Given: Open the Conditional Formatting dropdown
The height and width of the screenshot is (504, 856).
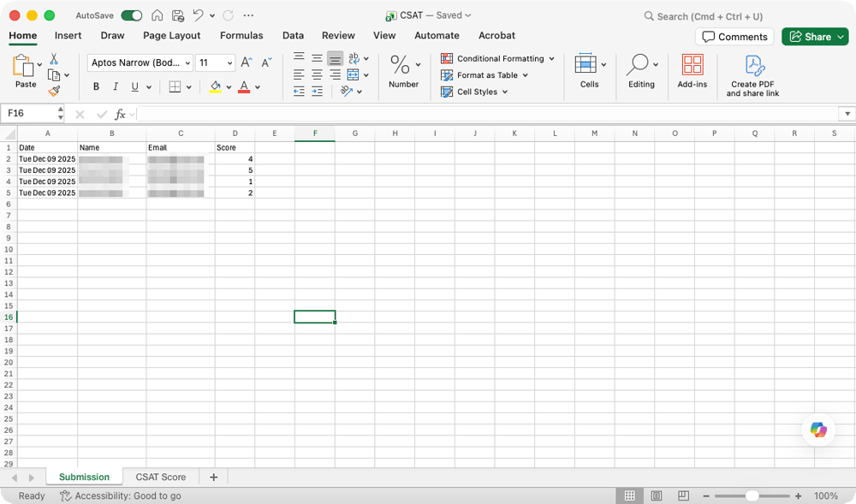Looking at the screenshot, I should tap(497, 59).
